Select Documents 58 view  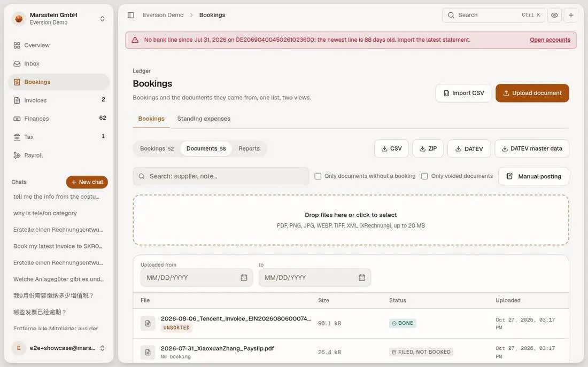(x=206, y=149)
